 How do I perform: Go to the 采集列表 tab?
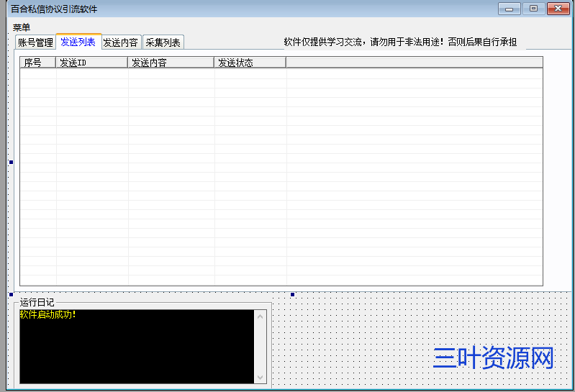[x=163, y=42]
